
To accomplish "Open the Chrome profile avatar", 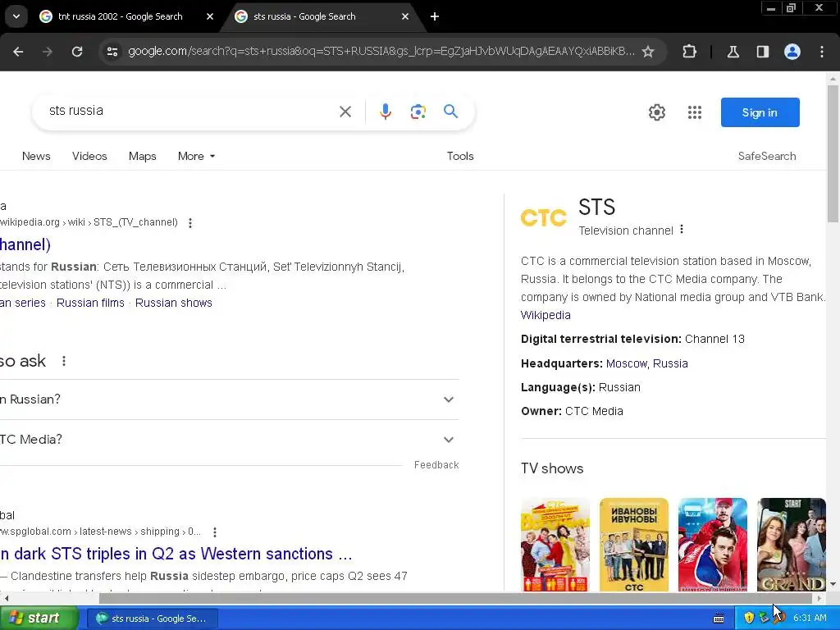I will (792, 52).
